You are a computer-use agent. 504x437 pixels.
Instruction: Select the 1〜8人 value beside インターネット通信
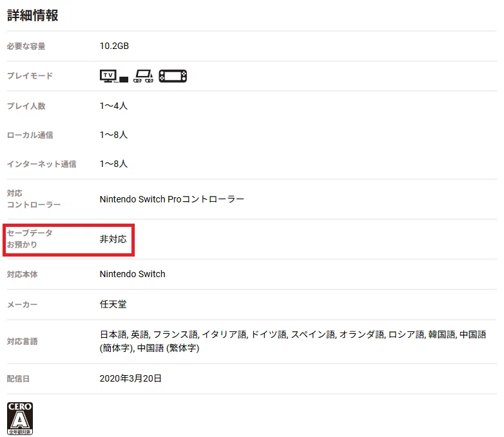point(113,164)
